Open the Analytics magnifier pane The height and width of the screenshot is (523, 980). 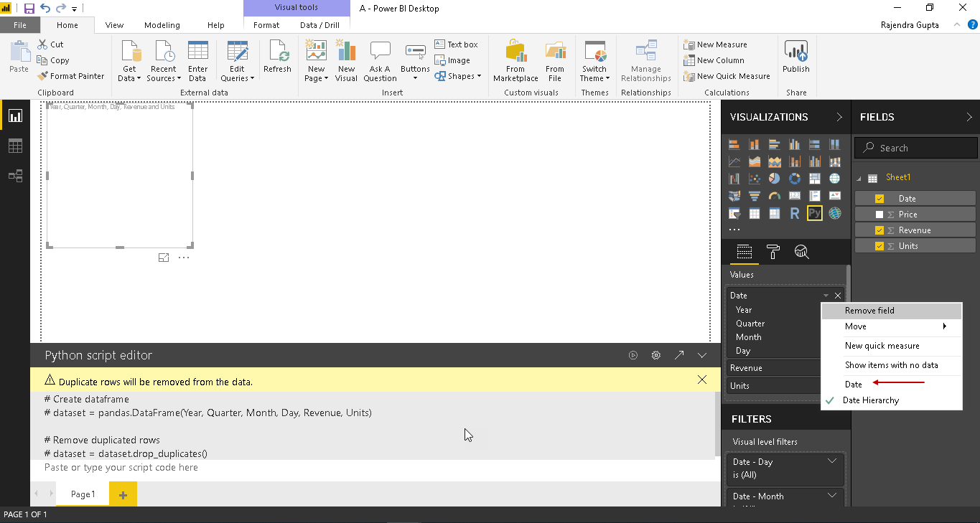pyautogui.click(x=802, y=252)
